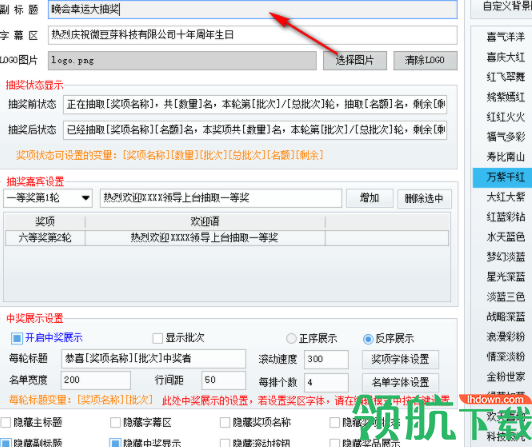Select the 大红大紫 theme

click(x=506, y=197)
